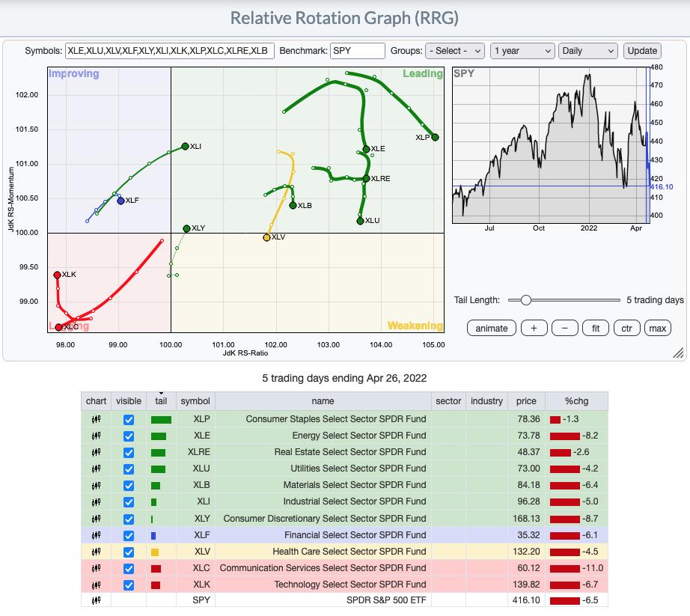Zoom in with the plus button
Screen dimensions: 690x616
coord(534,329)
